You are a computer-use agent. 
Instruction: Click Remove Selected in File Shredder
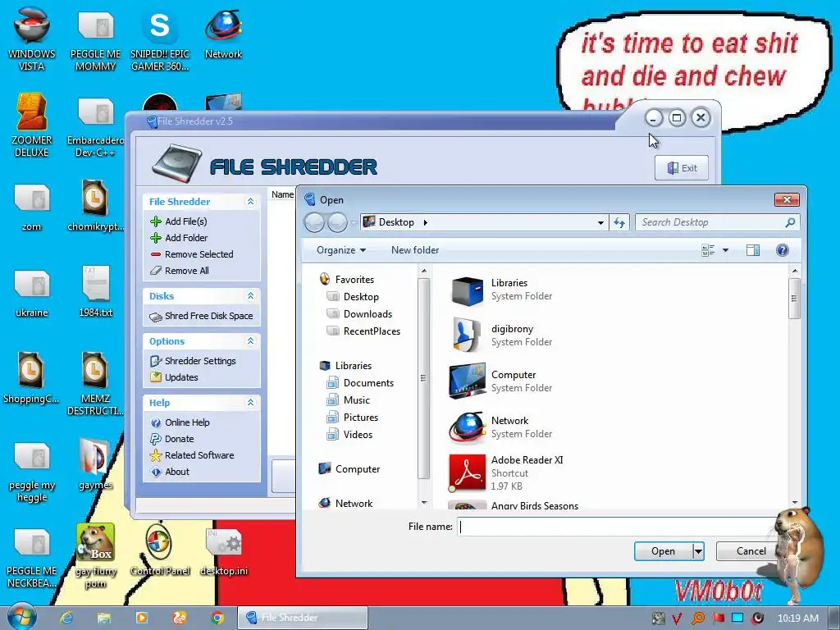pyautogui.click(x=199, y=254)
